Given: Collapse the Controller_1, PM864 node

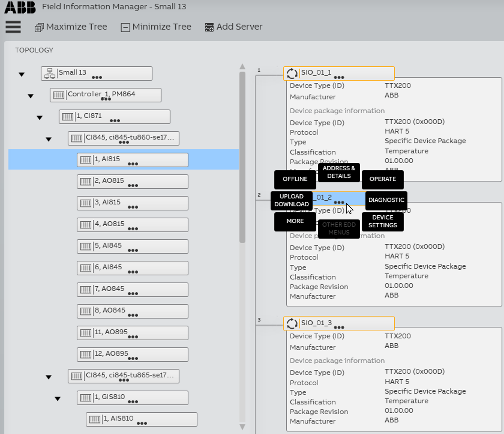Looking at the screenshot, I should 31,96.
